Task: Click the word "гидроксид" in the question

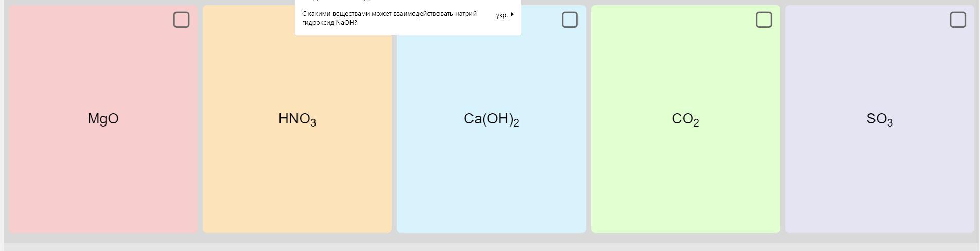Action: (x=318, y=23)
